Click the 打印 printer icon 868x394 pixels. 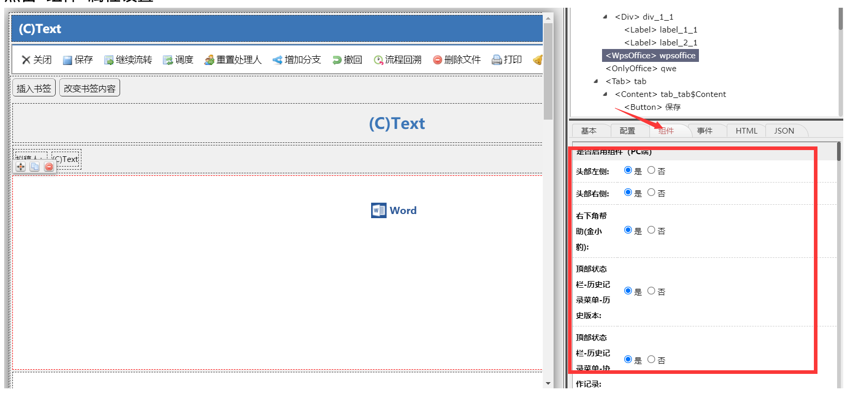click(x=496, y=60)
